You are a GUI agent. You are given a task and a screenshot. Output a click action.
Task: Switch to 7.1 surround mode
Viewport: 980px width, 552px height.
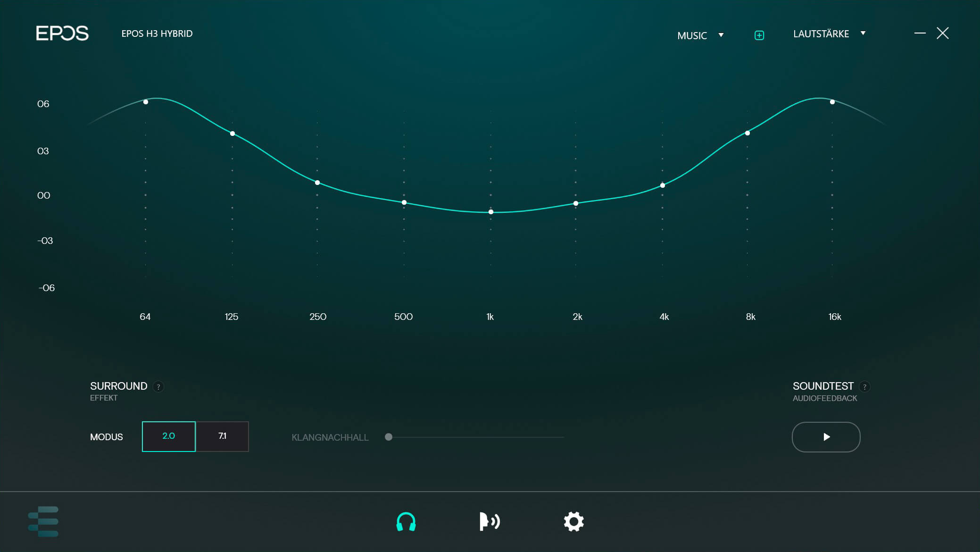click(x=223, y=436)
